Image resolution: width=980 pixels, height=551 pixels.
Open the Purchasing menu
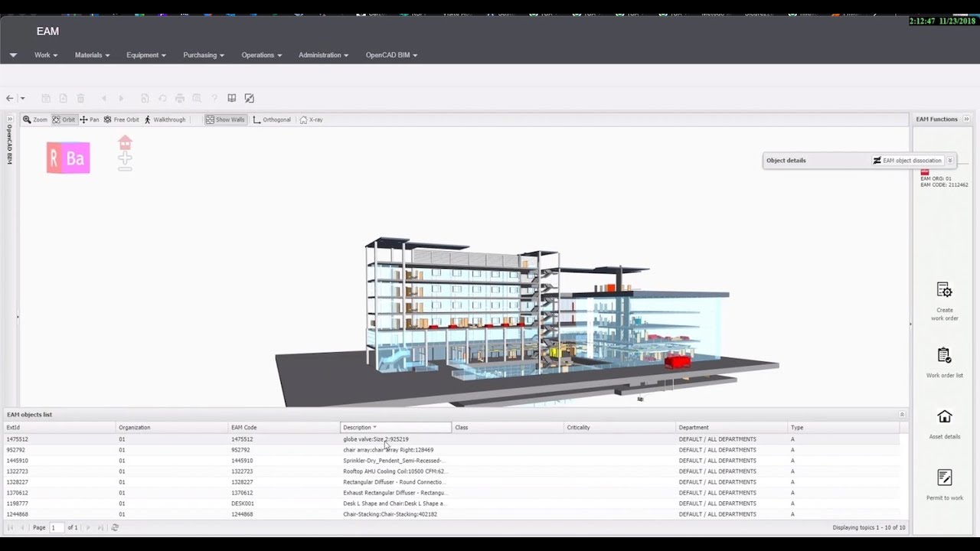pos(204,55)
